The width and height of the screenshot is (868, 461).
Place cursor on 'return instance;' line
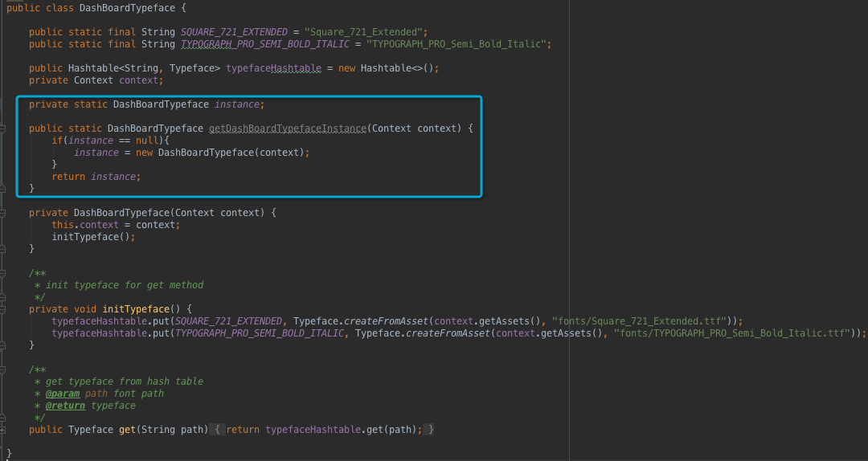pyautogui.click(x=96, y=177)
